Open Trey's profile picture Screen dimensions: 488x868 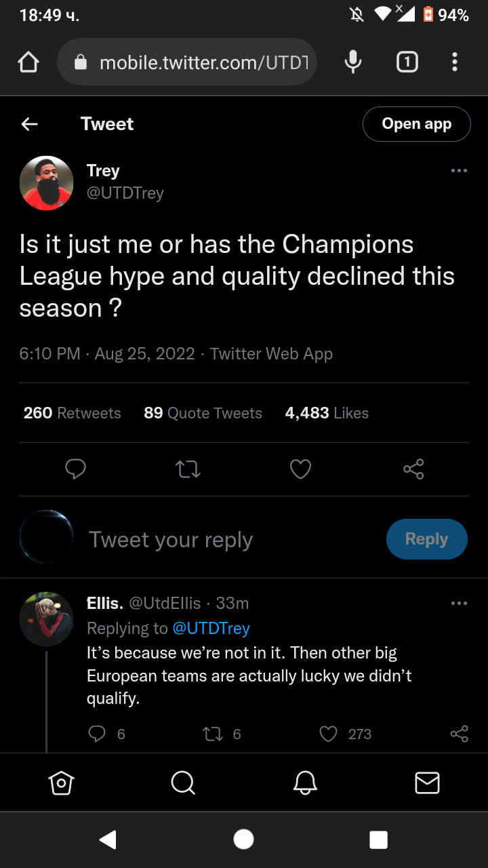pyautogui.click(x=46, y=183)
